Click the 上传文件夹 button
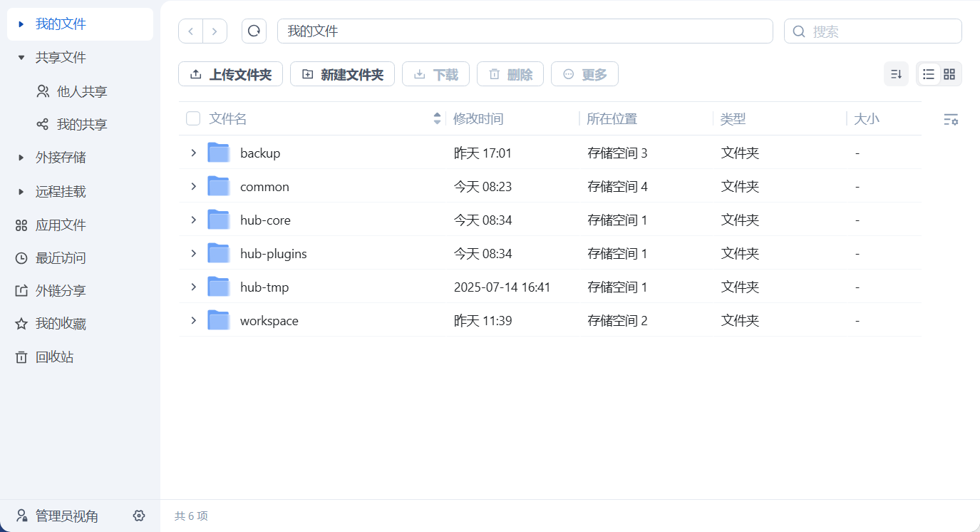 [x=230, y=74]
